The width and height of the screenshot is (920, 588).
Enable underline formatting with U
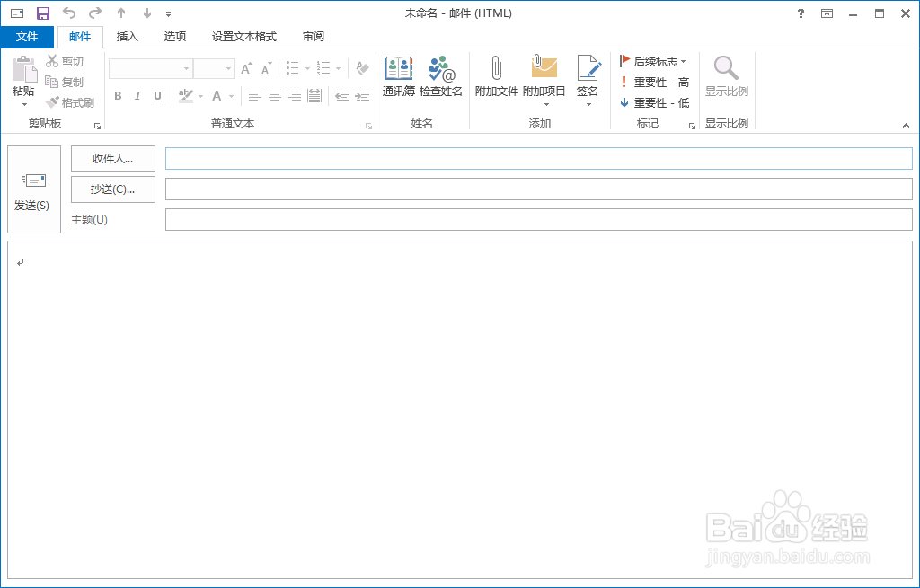tap(156, 95)
